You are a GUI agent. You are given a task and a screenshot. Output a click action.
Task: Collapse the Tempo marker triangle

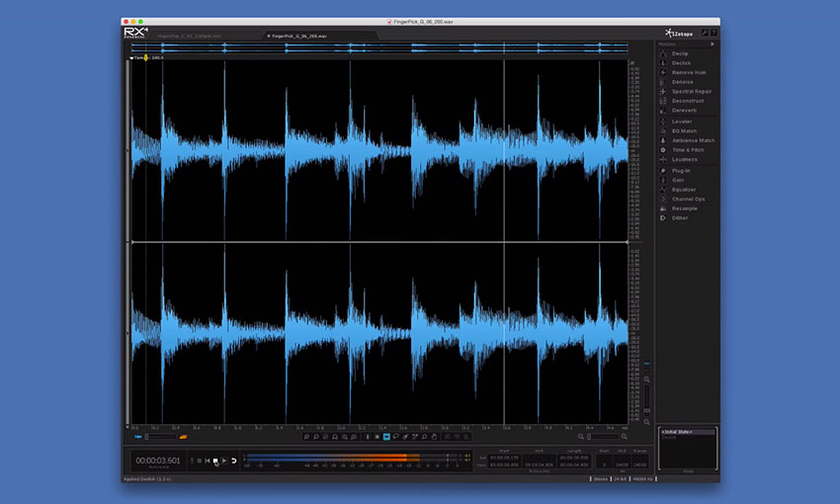click(131, 58)
